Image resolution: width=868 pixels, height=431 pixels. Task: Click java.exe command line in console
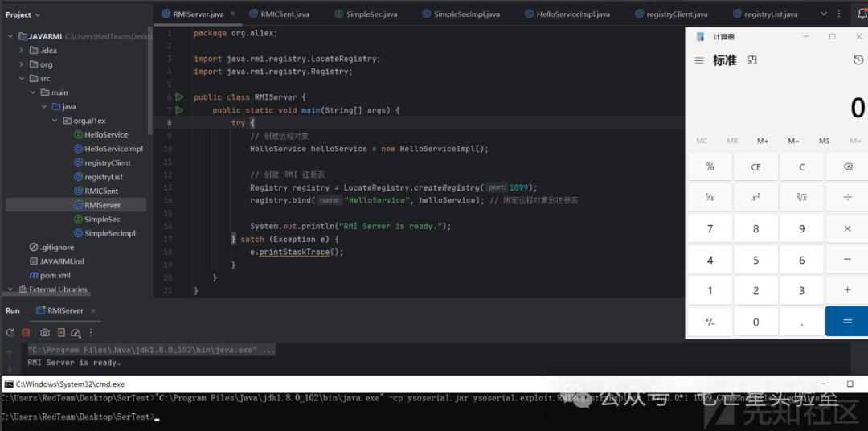(x=151, y=351)
